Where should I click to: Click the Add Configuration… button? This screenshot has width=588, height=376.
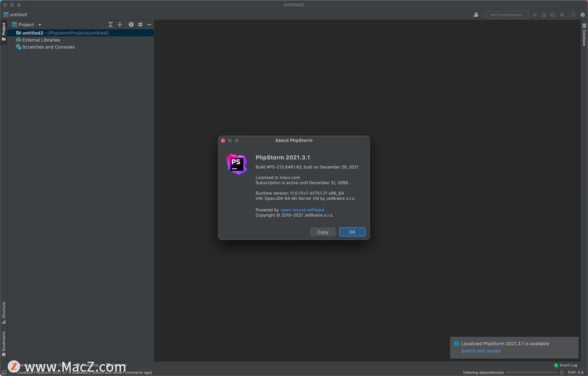pyautogui.click(x=507, y=15)
